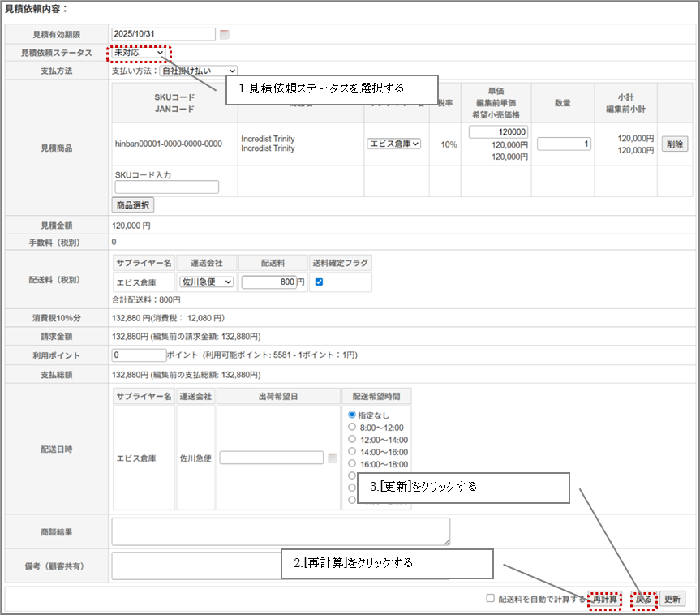Pick the 16:00～18:00 delivery time
The image size is (700, 615).
(x=352, y=464)
